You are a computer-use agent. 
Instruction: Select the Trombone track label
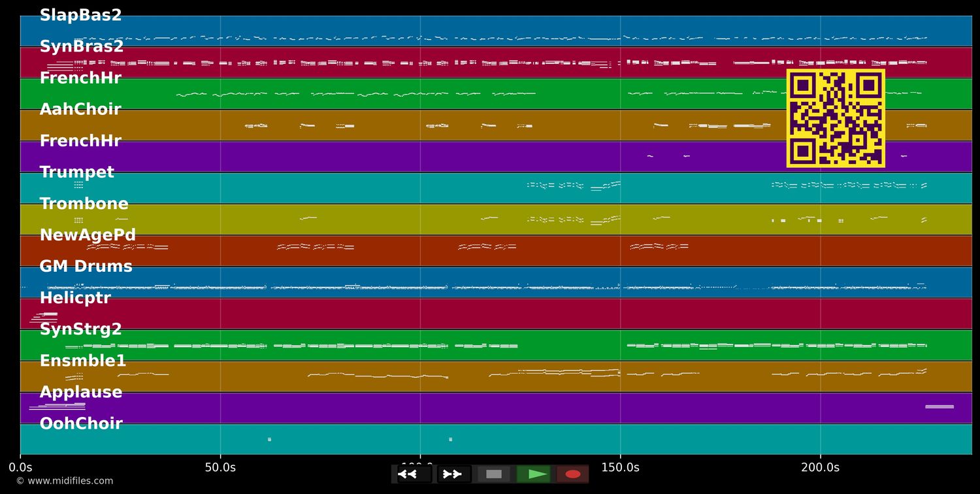click(84, 203)
